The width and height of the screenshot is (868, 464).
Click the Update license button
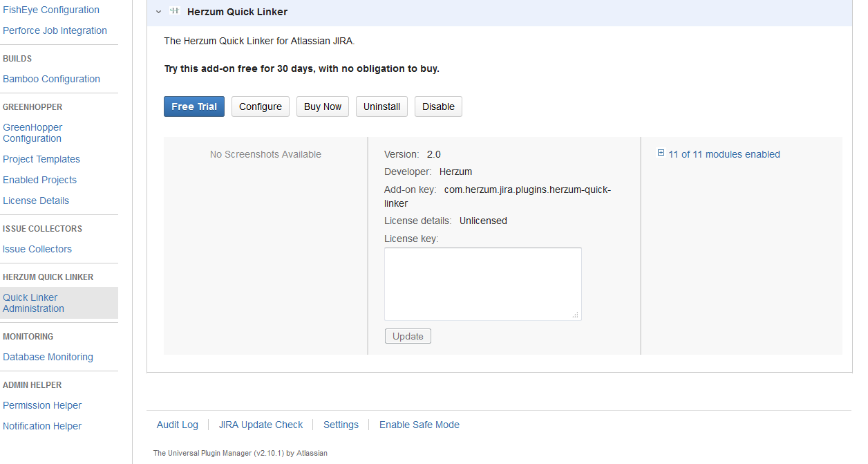pos(408,336)
